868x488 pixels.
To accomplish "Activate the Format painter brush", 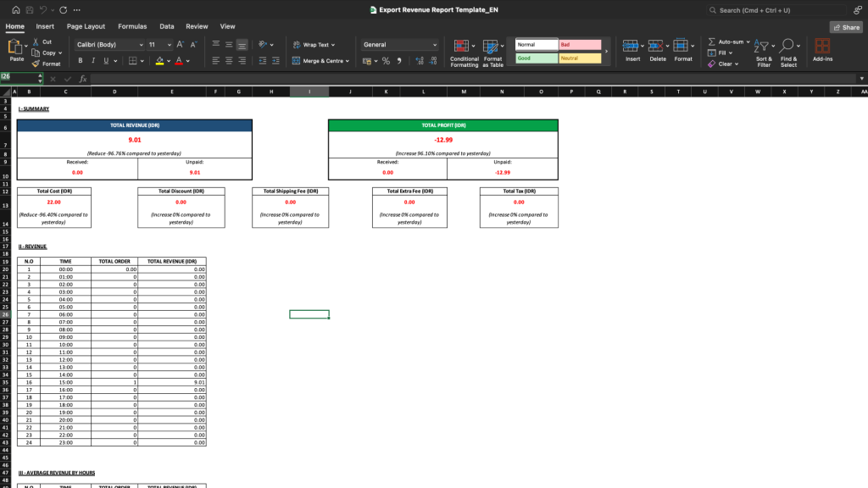I will tap(36, 64).
